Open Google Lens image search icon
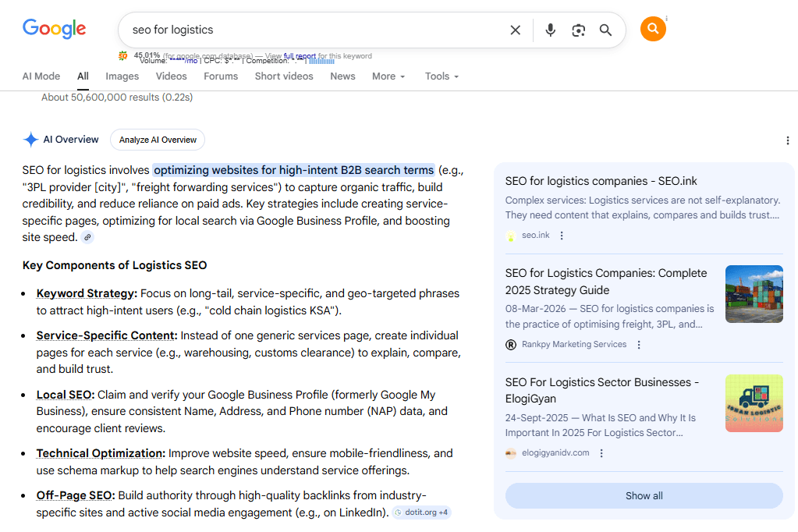The height and width of the screenshot is (532, 798). 578,30
